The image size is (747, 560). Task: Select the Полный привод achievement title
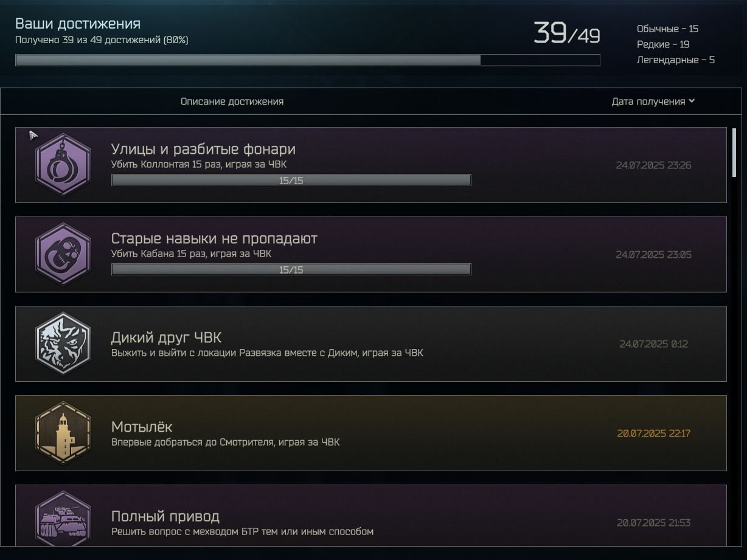click(x=165, y=516)
